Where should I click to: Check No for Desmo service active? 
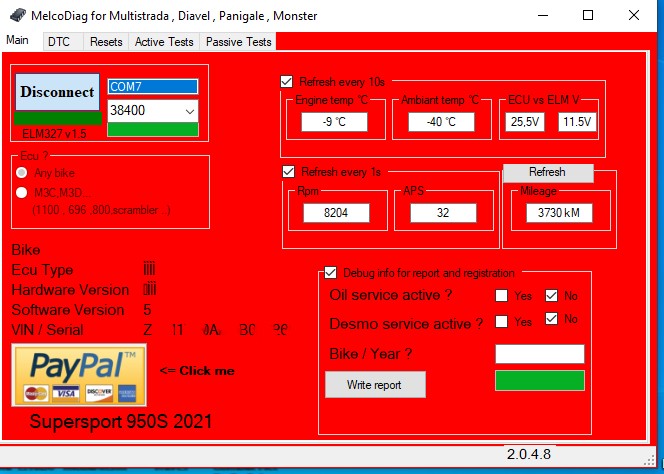pyautogui.click(x=551, y=320)
